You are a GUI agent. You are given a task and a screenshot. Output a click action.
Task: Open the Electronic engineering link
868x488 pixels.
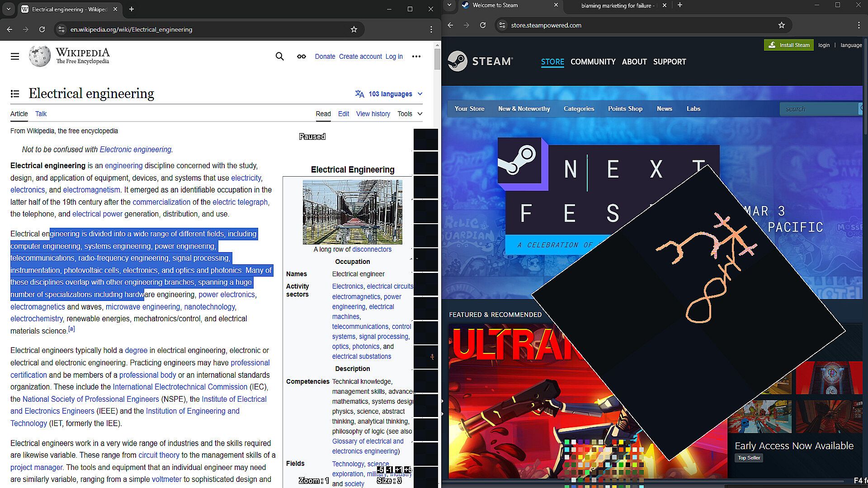(135, 150)
